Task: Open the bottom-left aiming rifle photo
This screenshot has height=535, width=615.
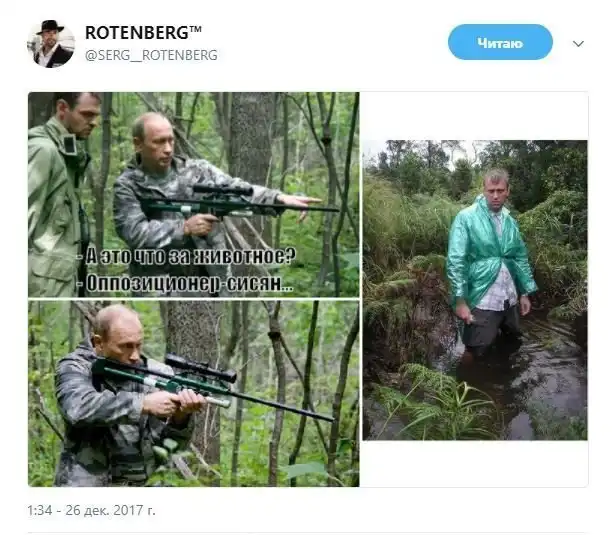Action: pos(193,393)
